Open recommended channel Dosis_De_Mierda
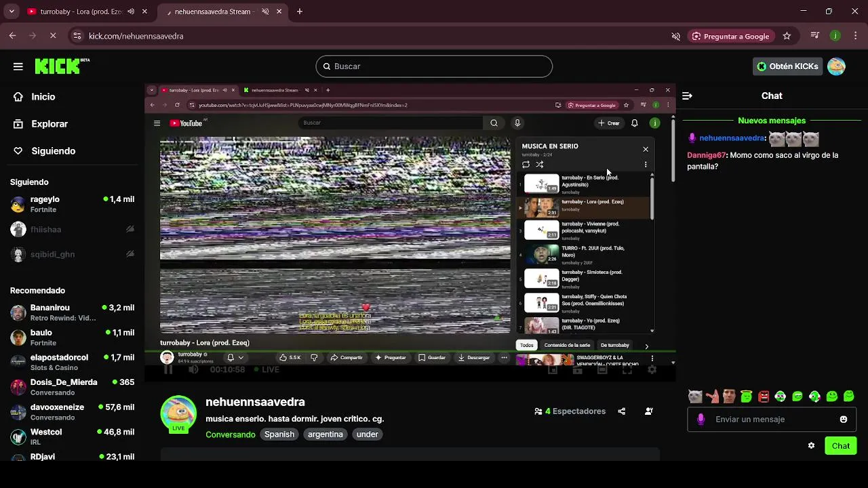This screenshot has height=488, width=868. pos(73,387)
